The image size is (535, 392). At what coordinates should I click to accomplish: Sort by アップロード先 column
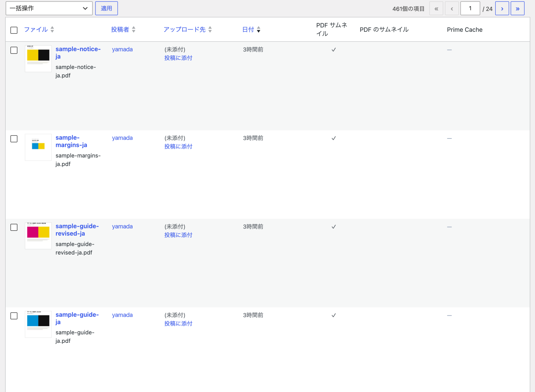[185, 29]
